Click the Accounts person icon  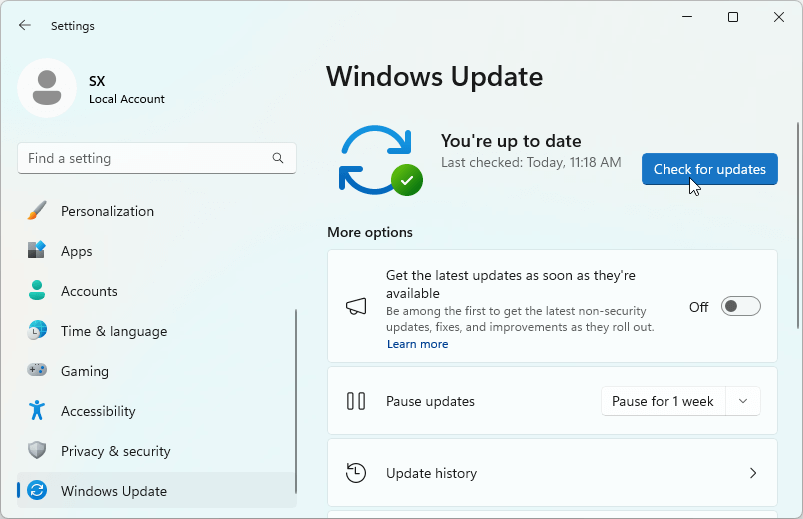pyautogui.click(x=37, y=290)
